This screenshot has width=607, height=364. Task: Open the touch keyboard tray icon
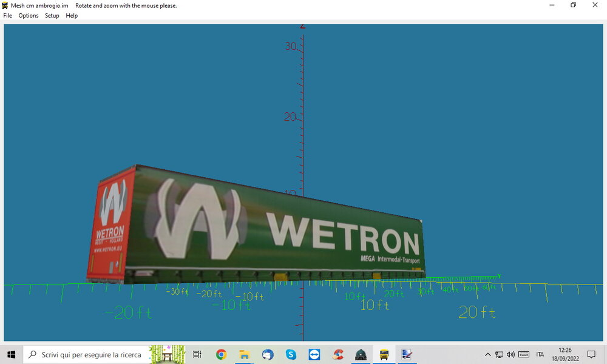(524, 354)
